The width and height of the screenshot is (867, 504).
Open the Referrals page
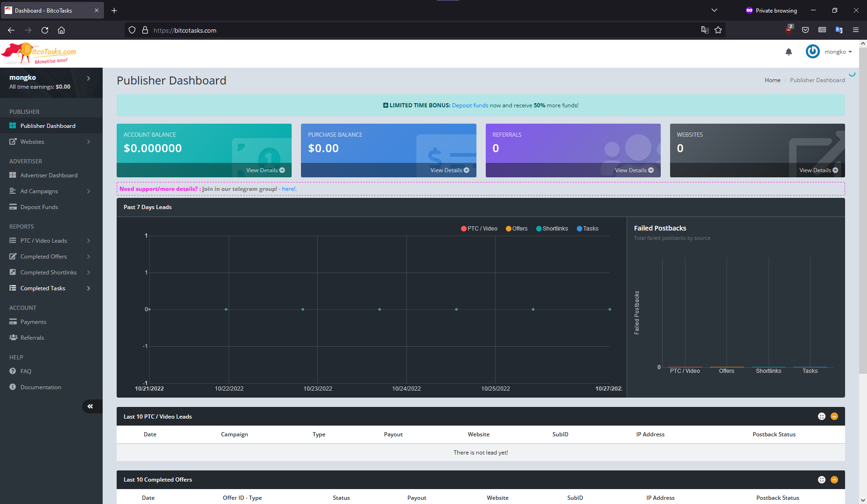point(33,337)
